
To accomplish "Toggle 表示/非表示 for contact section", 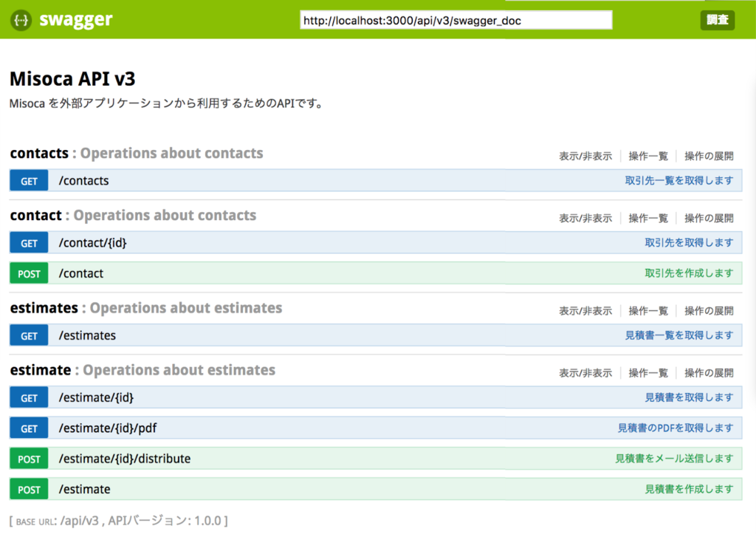I will 585,218.
